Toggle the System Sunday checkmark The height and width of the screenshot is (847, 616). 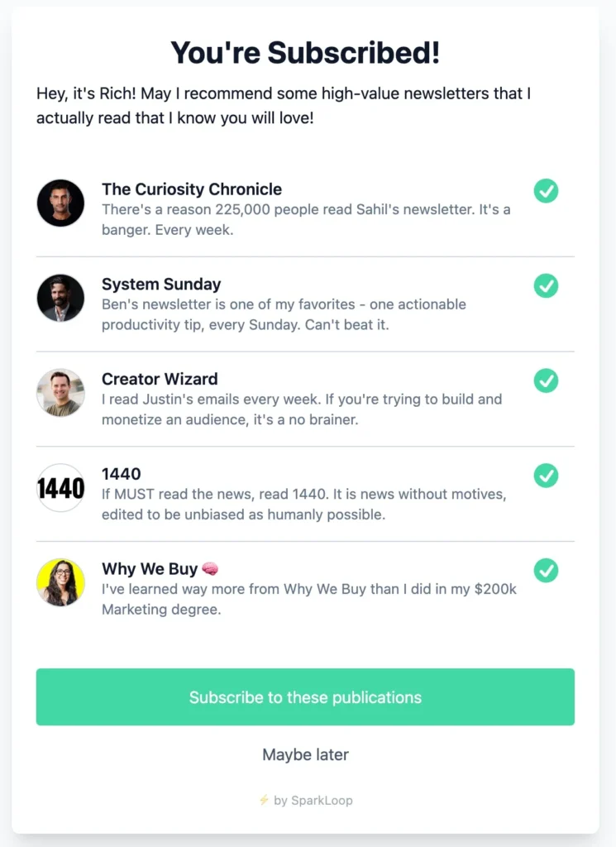point(546,285)
